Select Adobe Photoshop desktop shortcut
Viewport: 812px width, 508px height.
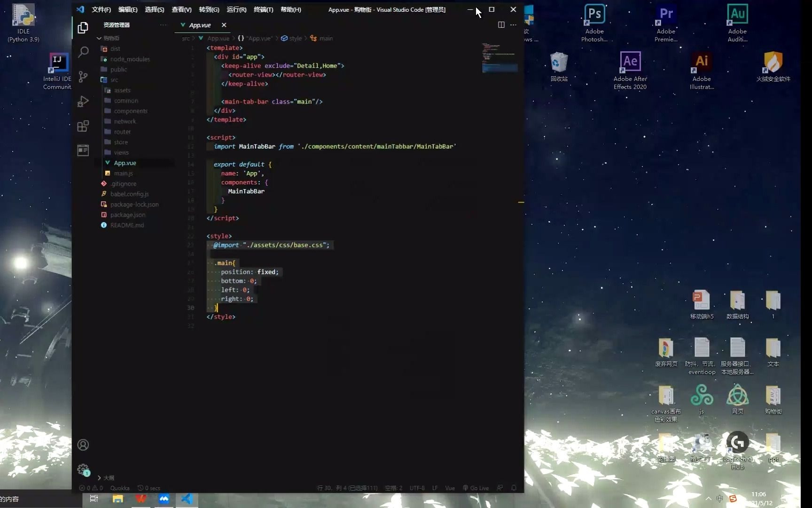point(594,24)
